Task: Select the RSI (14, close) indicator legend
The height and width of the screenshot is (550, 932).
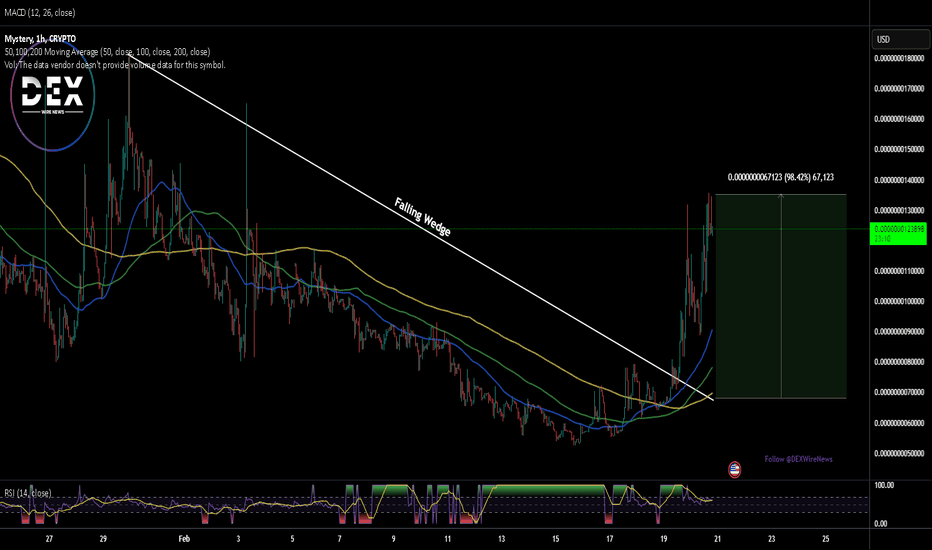Action: click(x=27, y=493)
